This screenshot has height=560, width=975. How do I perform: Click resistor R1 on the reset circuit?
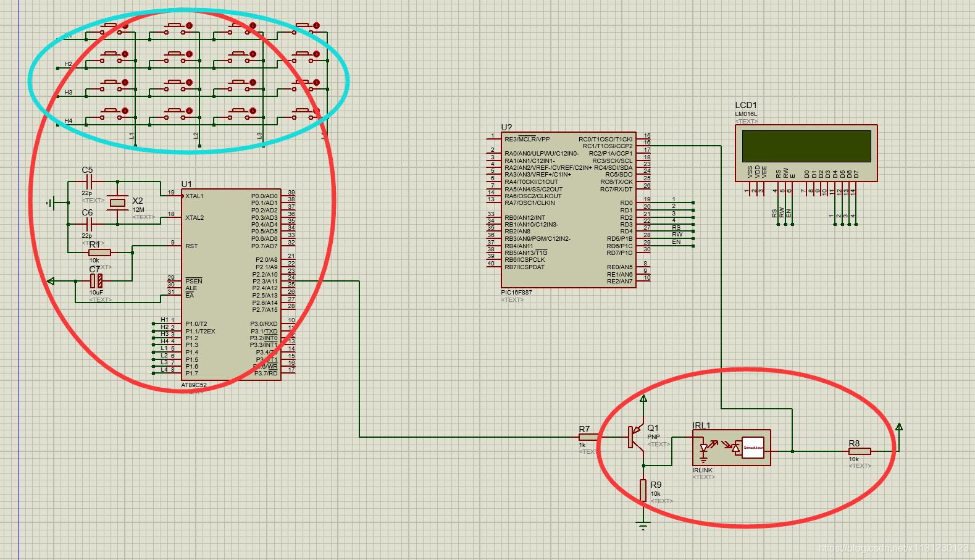[99, 252]
